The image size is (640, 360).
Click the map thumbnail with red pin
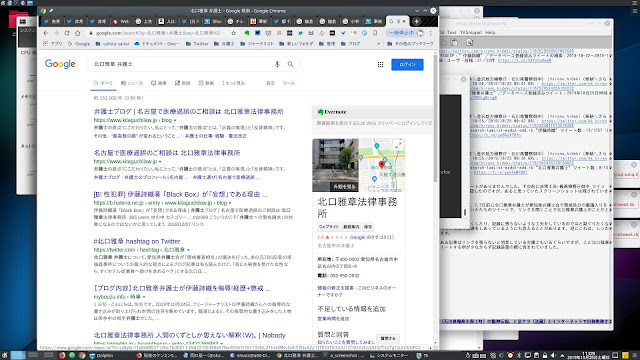[x=382, y=165]
